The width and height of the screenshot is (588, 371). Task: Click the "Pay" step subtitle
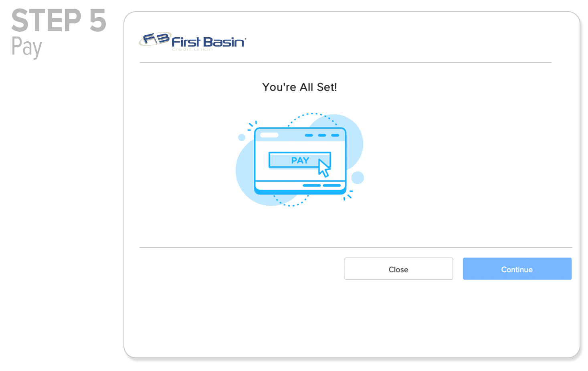pos(26,47)
